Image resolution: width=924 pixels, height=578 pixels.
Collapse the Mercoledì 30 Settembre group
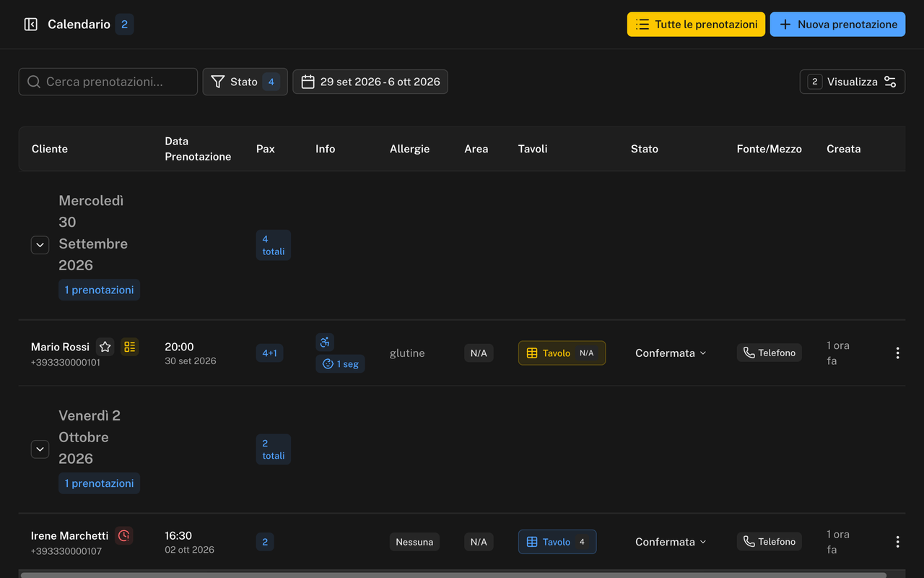[x=40, y=245]
